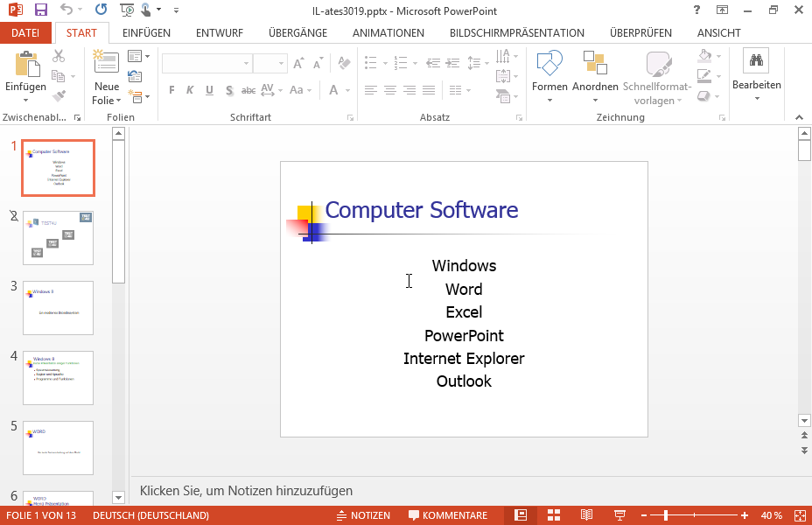Fit slide to current window icon
Image resolution: width=812 pixels, height=525 pixels.
pyautogui.click(x=800, y=515)
